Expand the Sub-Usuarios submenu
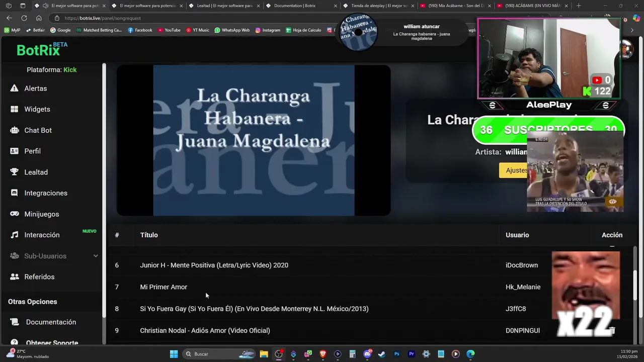The image size is (644, 362). [x=96, y=256]
